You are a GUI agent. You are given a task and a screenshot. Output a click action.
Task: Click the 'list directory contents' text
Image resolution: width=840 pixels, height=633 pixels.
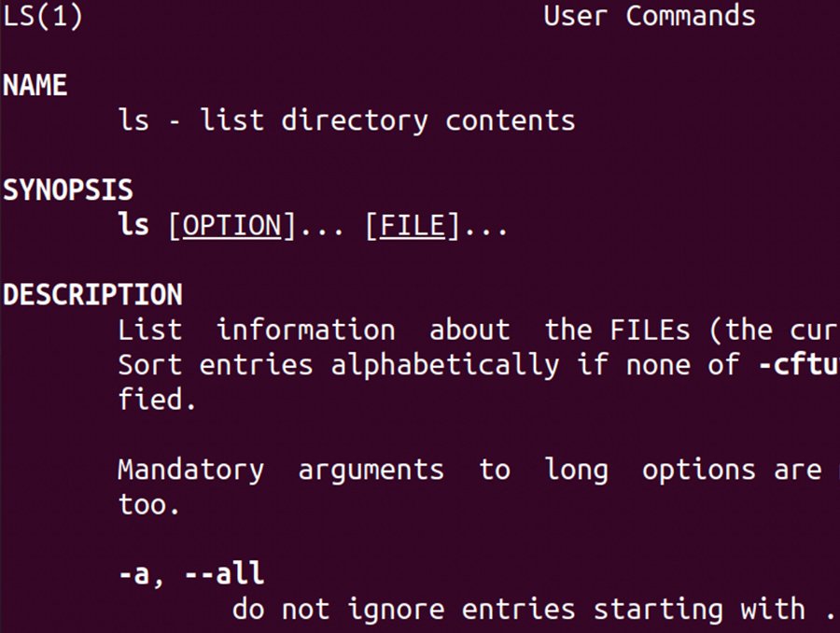pos(428,120)
